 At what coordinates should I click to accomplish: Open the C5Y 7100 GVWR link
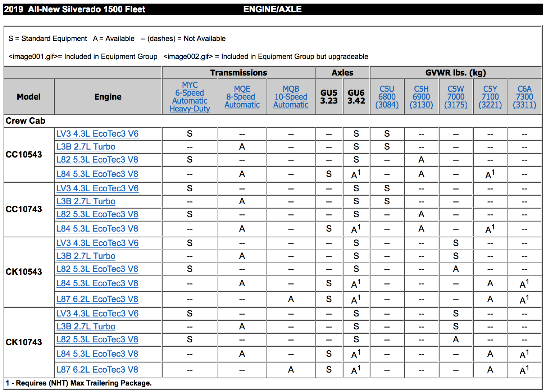490,97
